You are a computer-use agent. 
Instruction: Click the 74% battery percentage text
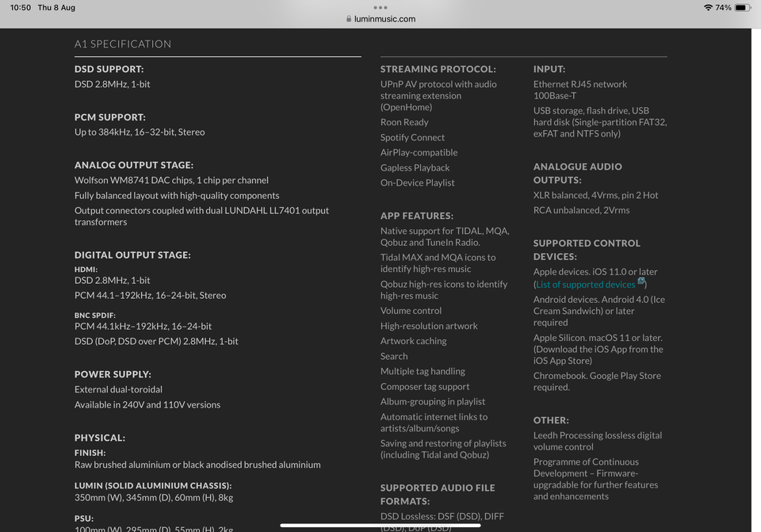723,7
